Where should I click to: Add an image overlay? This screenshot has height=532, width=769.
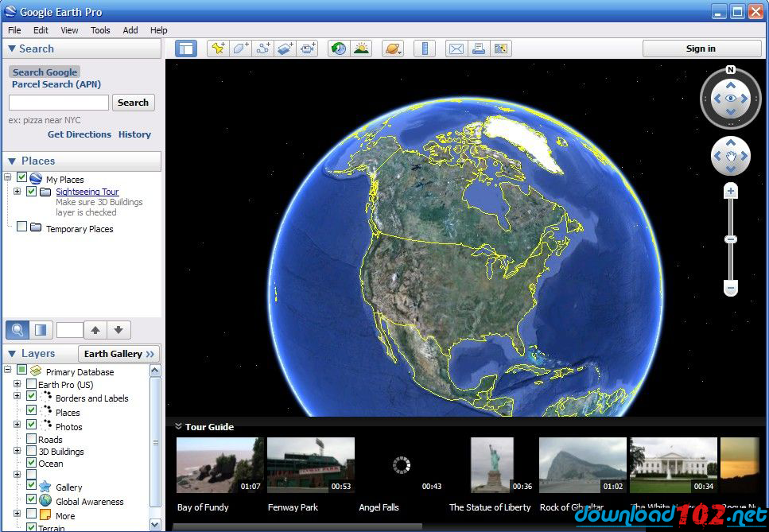tap(285, 49)
